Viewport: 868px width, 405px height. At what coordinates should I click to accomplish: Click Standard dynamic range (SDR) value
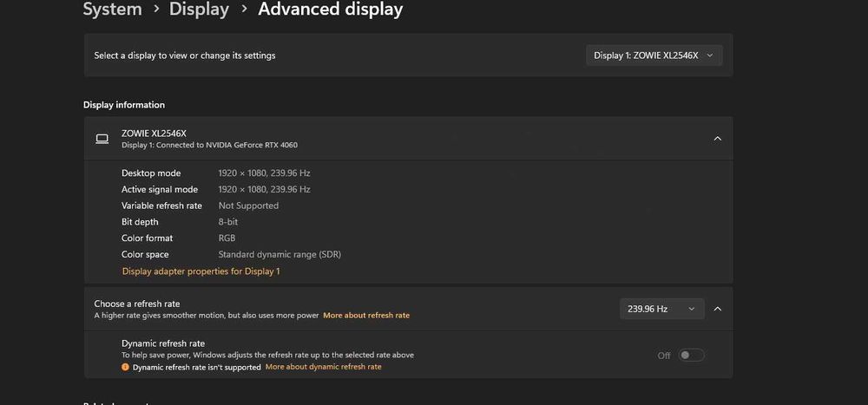click(279, 254)
